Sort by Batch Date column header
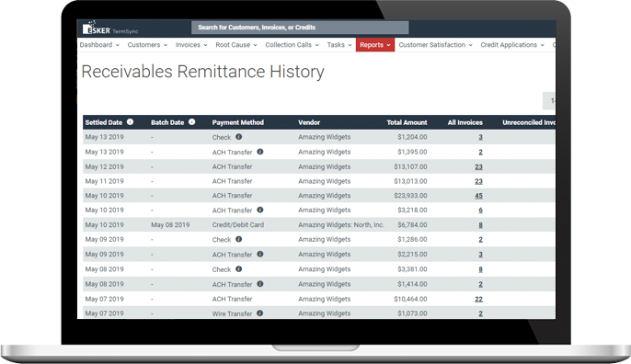Screen dimensions: 631x364 [167, 122]
